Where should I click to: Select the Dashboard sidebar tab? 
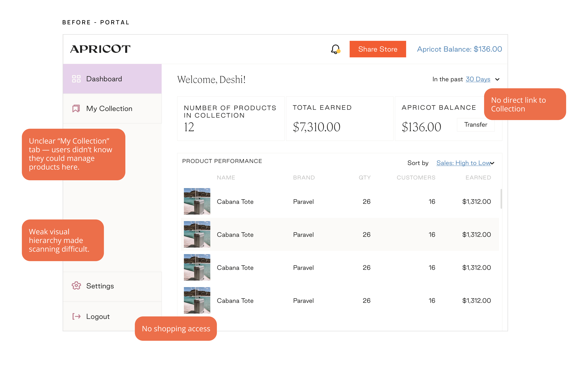coord(104,79)
